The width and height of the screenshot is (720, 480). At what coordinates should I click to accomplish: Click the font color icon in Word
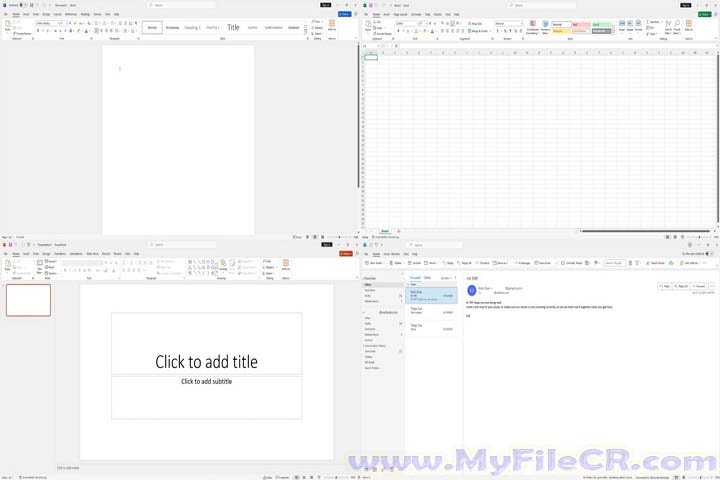click(86, 31)
